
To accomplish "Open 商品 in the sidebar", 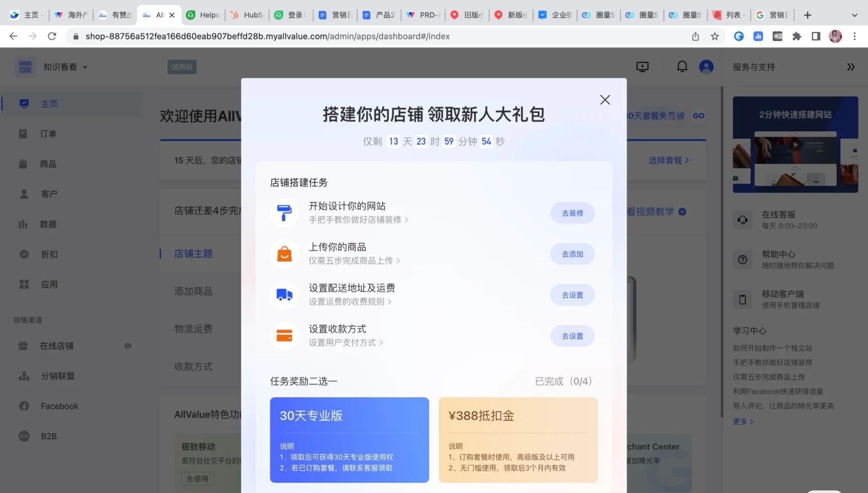I will click(x=48, y=164).
